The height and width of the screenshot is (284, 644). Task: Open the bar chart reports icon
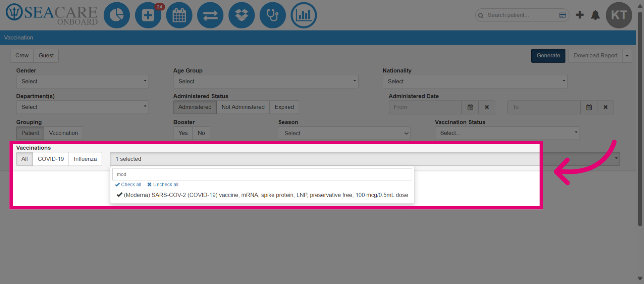tap(304, 15)
